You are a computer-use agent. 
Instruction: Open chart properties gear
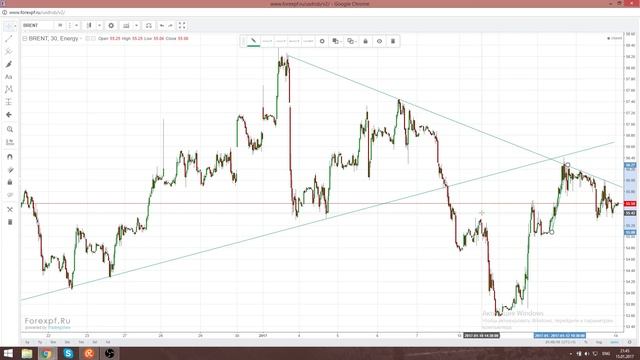(x=111, y=25)
